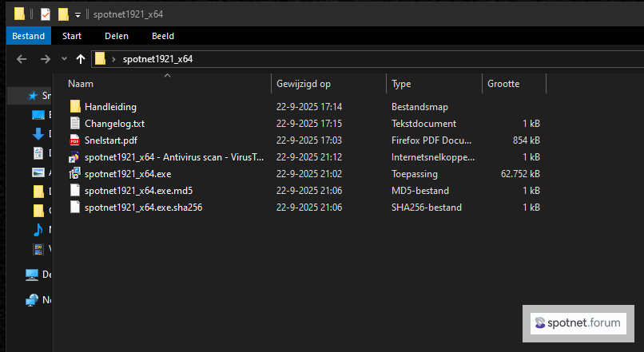Open Quick Access star in sidebar
Screen dimensions: 644x352
(x=33, y=96)
